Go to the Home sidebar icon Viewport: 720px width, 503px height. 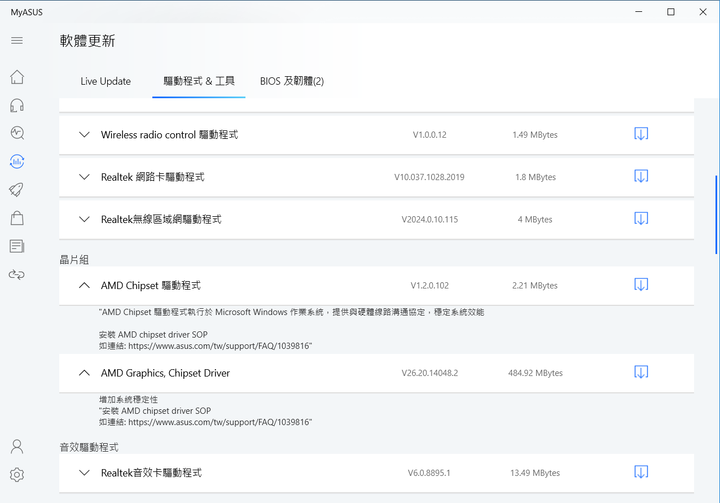tap(17, 77)
